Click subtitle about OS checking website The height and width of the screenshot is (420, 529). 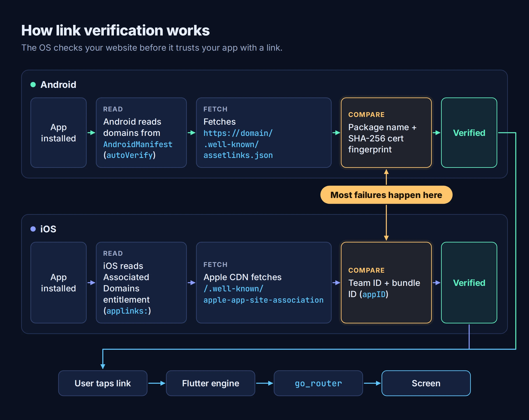152,48
